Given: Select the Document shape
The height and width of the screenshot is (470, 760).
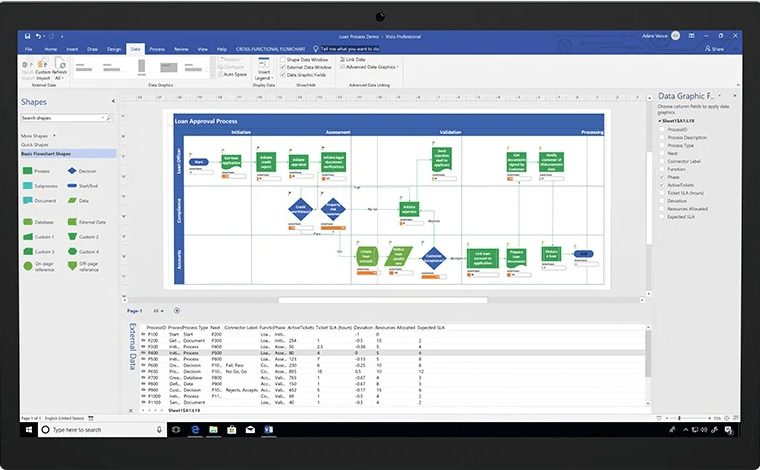Looking at the screenshot, I should tap(28, 200).
